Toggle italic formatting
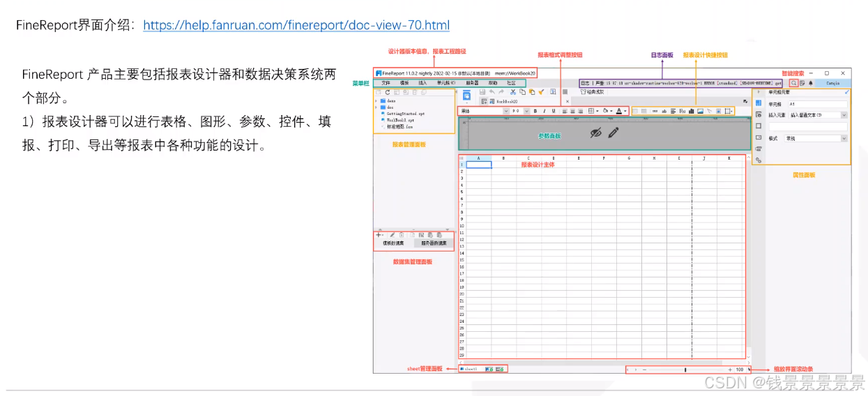 [x=545, y=111]
